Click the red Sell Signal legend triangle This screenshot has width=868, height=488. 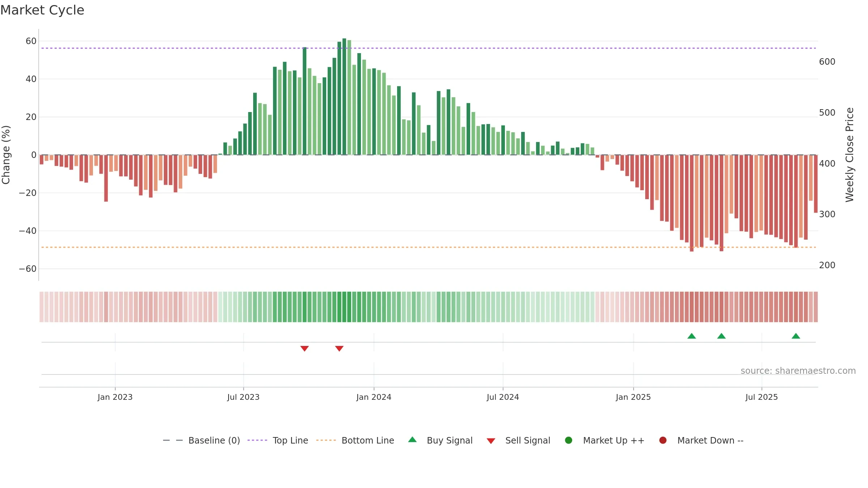click(x=491, y=441)
